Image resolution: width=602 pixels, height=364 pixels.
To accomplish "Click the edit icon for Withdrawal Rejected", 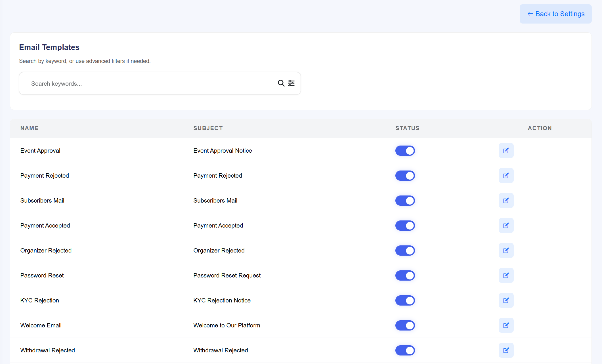I will coord(506,350).
